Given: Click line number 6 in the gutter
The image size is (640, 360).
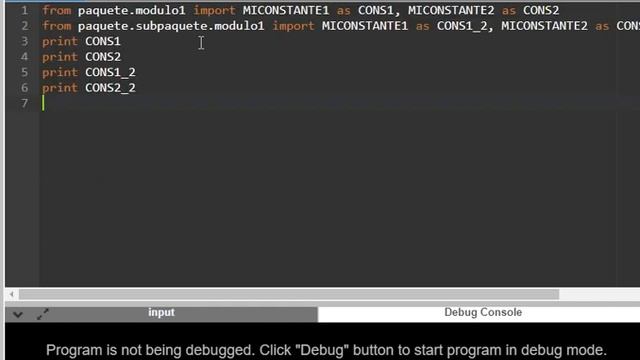Looking at the screenshot, I should [24, 88].
